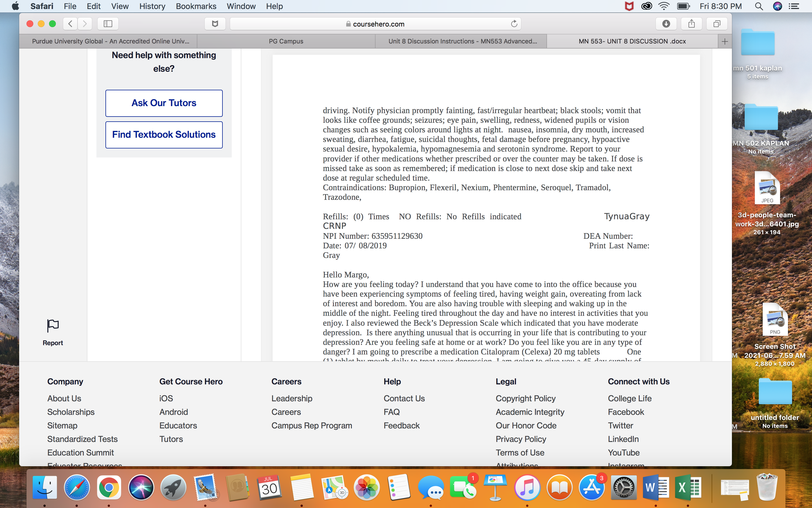Select the Screen Shot PNG file on desktop
Viewport: 812px width, 508px height.
[775, 335]
